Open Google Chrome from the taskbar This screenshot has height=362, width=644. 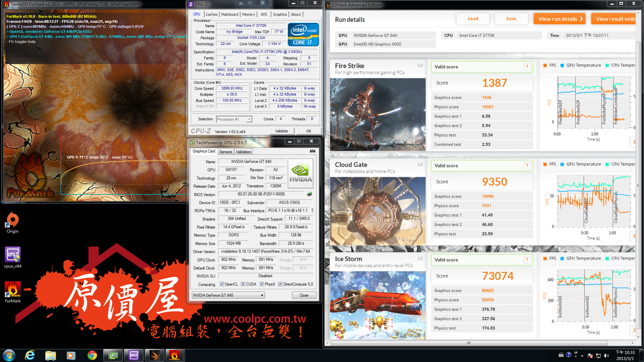[92, 355]
